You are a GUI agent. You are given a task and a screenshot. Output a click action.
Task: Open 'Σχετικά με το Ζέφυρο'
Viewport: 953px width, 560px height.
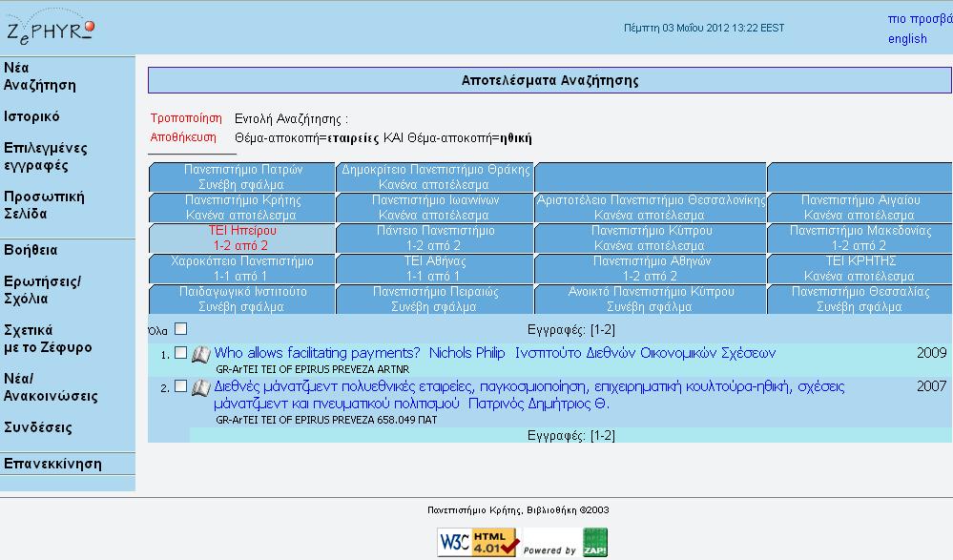point(48,339)
